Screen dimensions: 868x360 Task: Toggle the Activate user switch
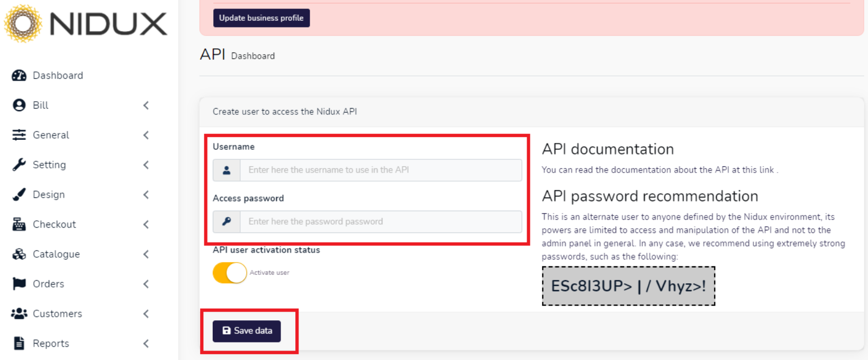(230, 273)
